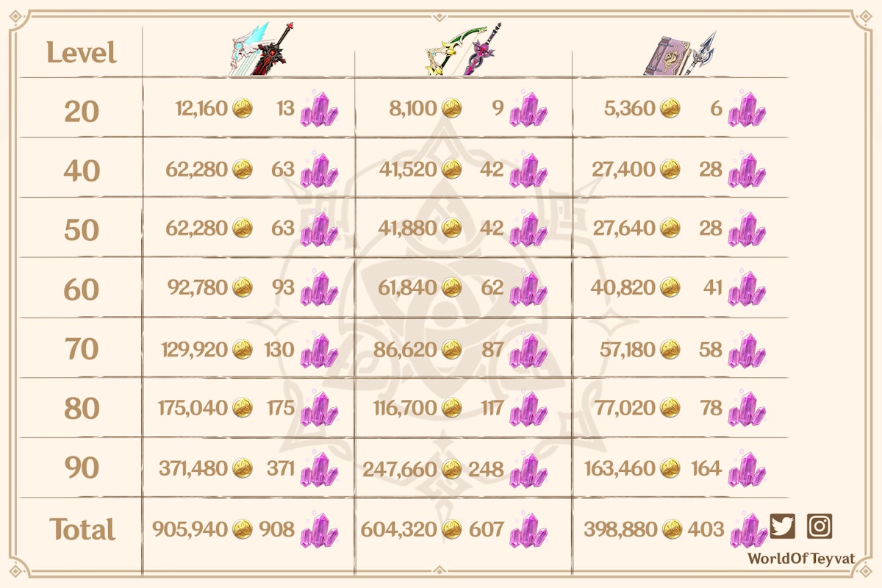Click the Level column header
Image resolution: width=882 pixels, height=588 pixels.
(x=82, y=53)
